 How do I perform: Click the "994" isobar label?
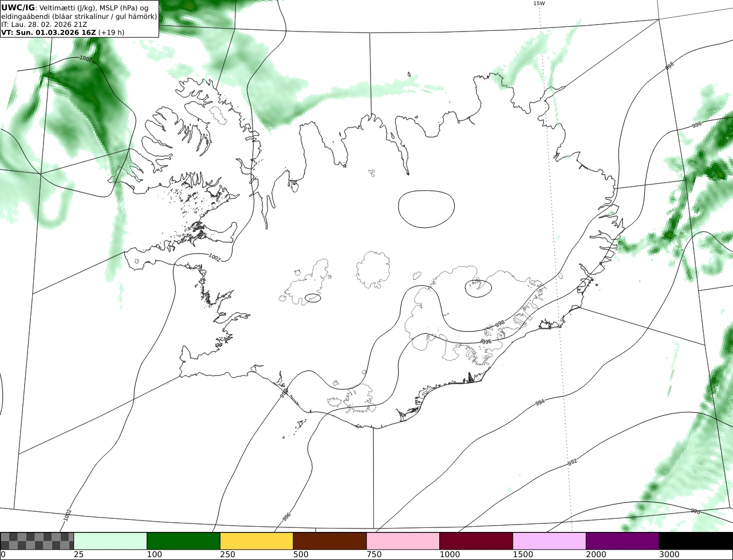pos(539,403)
